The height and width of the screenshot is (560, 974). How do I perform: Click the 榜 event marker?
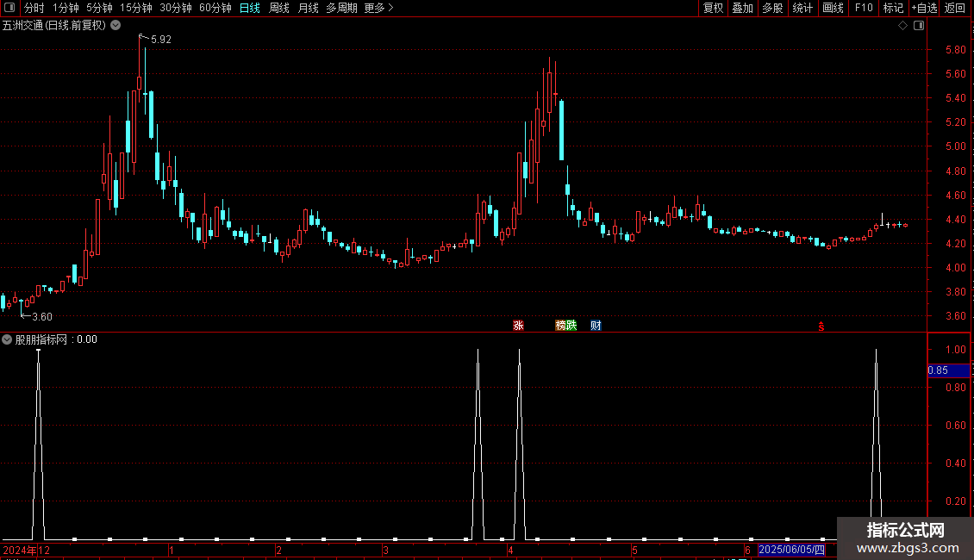pos(560,326)
